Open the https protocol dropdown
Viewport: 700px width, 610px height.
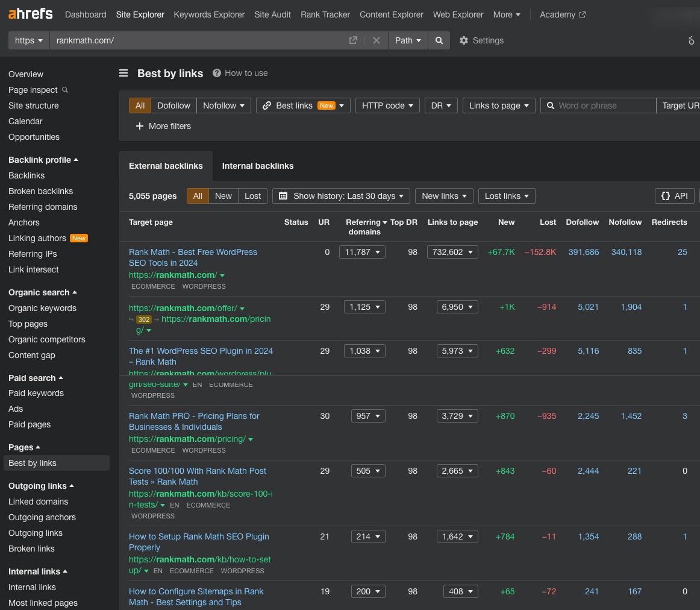[x=28, y=40]
